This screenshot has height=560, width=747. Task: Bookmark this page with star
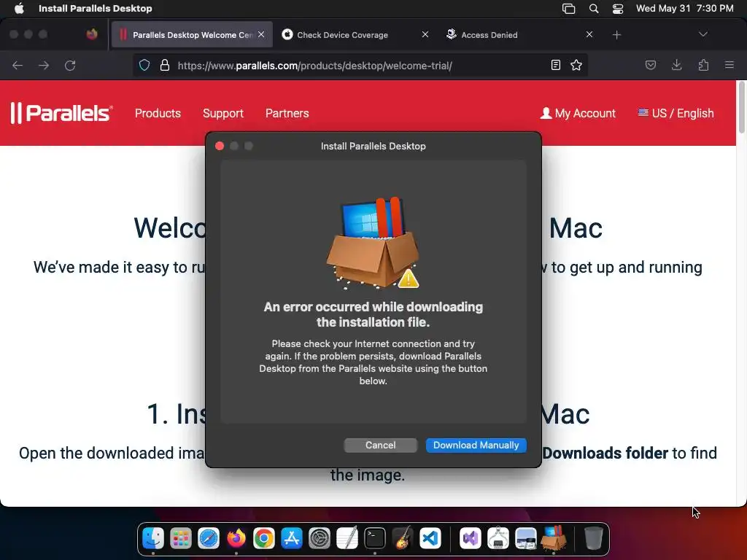576,65
